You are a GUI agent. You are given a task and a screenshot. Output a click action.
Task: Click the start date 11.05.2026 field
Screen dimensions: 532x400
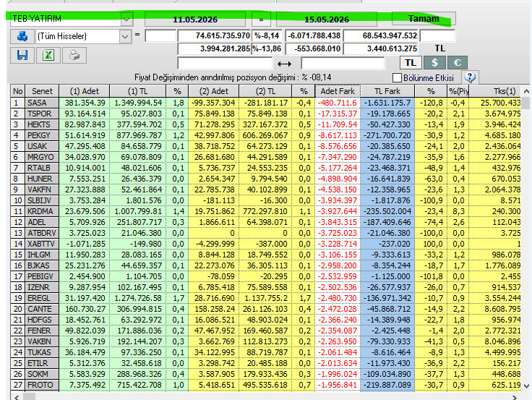click(x=195, y=20)
